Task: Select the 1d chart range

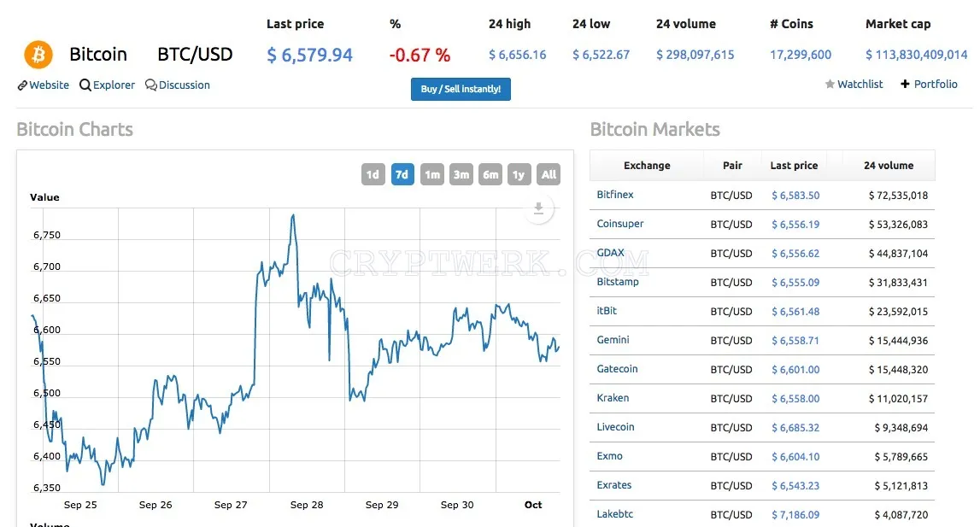Action: click(373, 174)
